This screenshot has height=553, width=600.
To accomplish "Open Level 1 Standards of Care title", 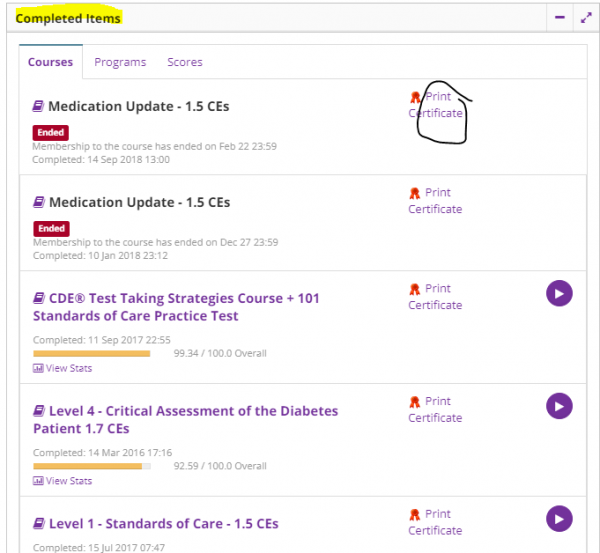I will pyautogui.click(x=163, y=524).
